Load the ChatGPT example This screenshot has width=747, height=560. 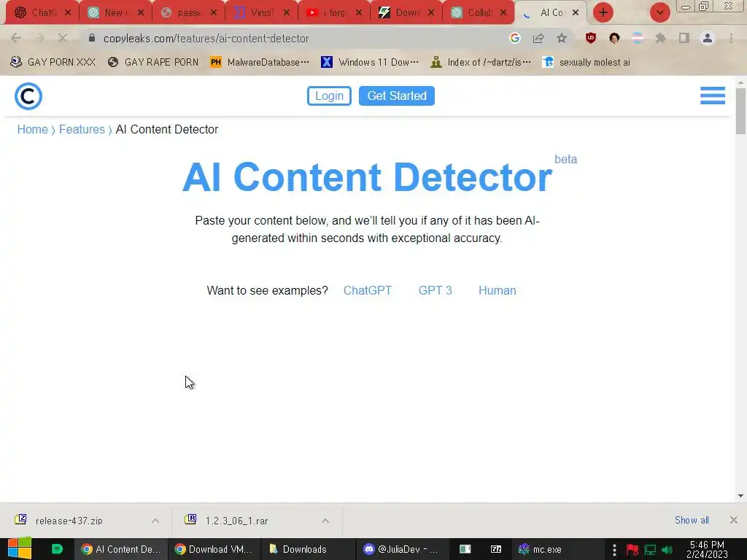point(368,290)
